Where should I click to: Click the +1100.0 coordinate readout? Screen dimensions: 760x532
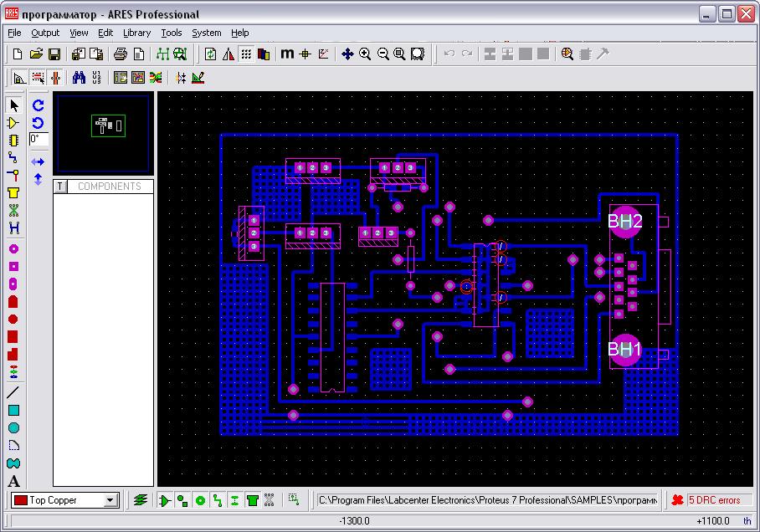[x=713, y=521]
